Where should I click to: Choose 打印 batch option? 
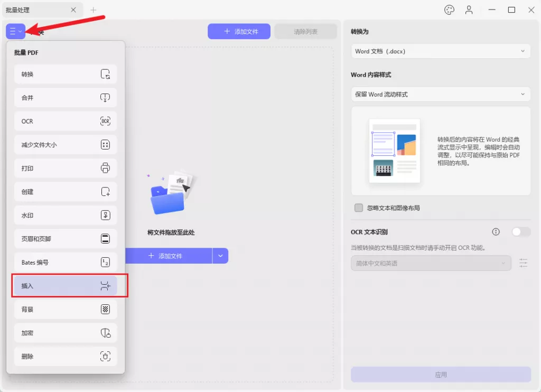[66, 168]
